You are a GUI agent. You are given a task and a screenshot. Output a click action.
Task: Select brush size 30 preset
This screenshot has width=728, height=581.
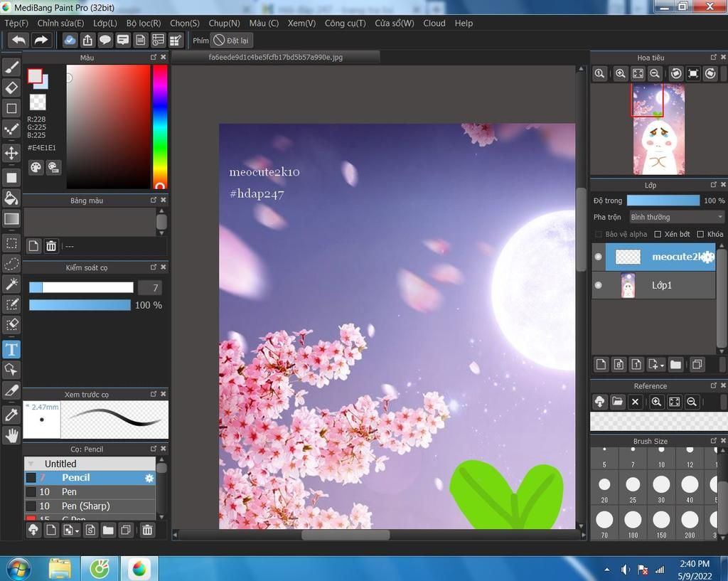point(661,488)
